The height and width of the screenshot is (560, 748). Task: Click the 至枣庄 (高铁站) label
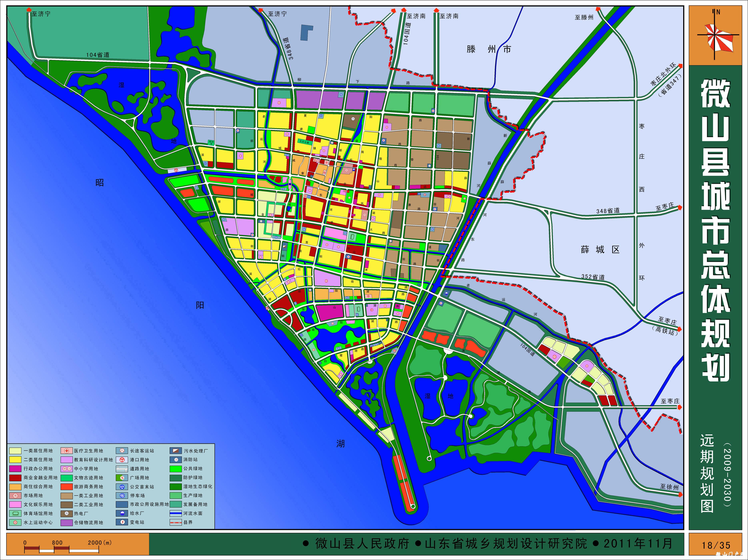coord(666,326)
